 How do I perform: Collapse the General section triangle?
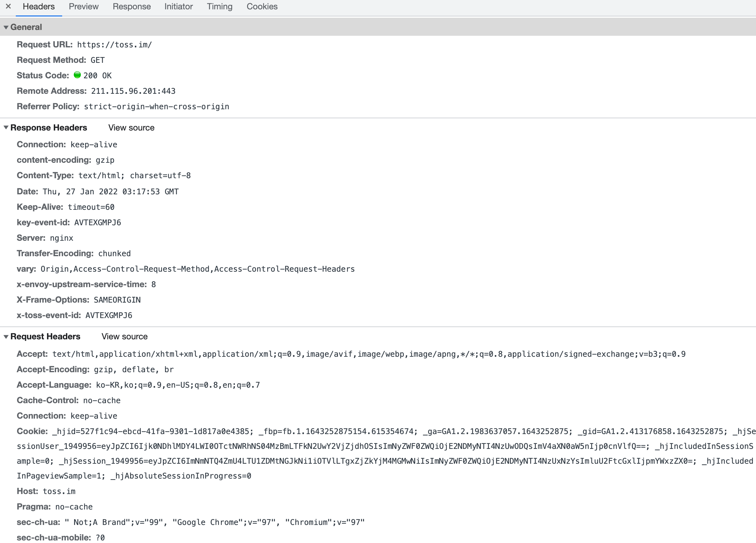pos(6,27)
